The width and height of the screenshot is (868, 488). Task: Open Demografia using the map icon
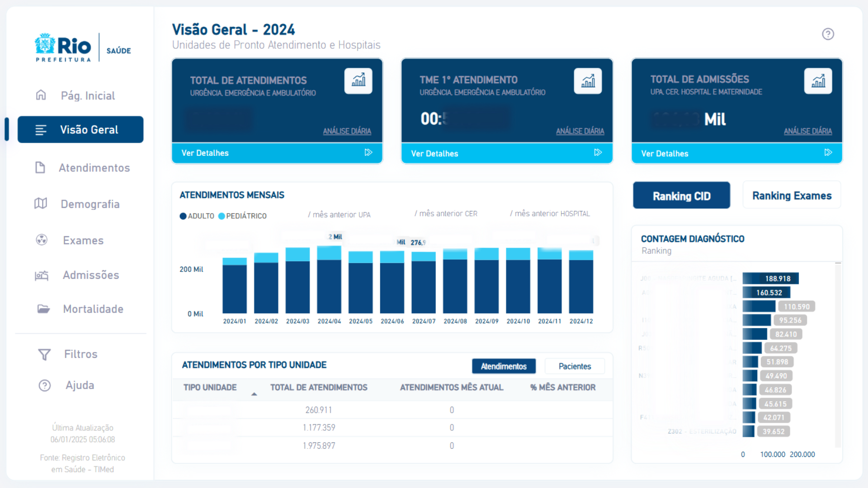[41, 204]
